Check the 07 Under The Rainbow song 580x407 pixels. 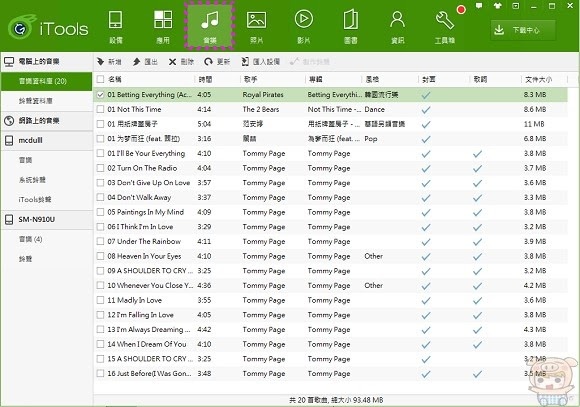100,241
